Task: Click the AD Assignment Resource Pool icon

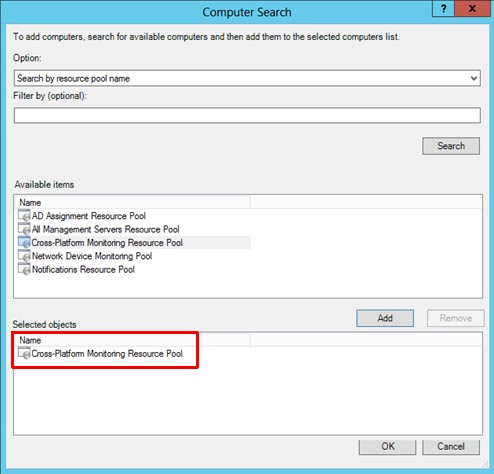Action: click(x=24, y=216)
